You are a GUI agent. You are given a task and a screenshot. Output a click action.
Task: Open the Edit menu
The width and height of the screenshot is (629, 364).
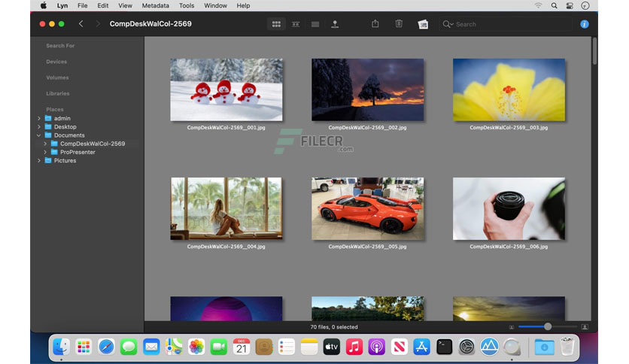click(102, 5)
